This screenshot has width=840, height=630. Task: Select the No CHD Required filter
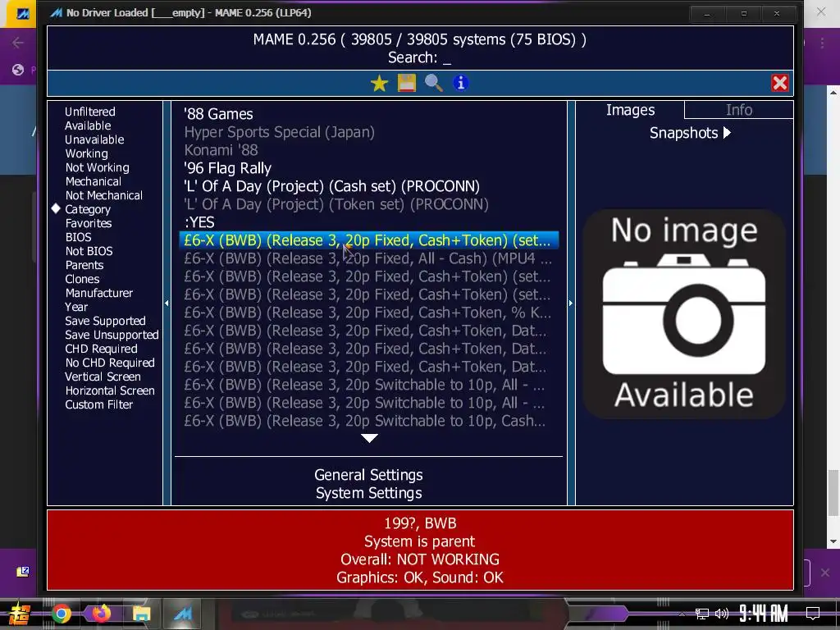click(110, 362)
